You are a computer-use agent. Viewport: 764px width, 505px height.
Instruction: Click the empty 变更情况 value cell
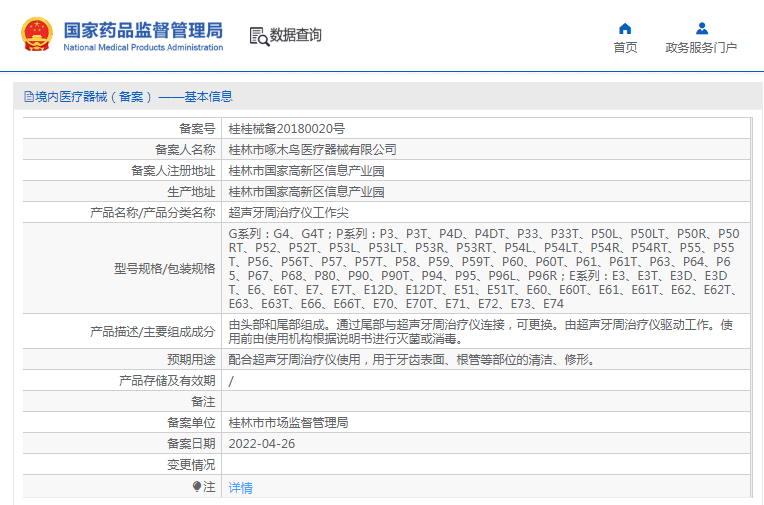coord(486,465)
